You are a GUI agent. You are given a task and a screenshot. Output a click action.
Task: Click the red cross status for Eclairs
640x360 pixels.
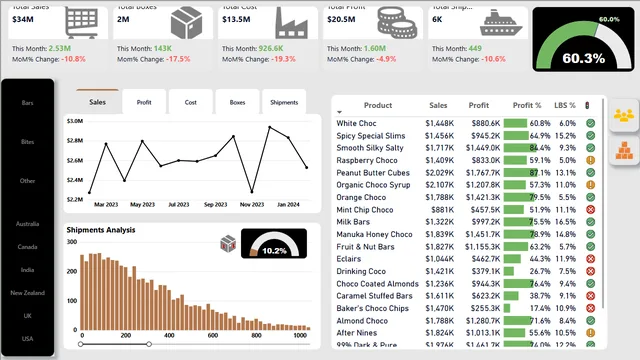click(x=590, y=259)
